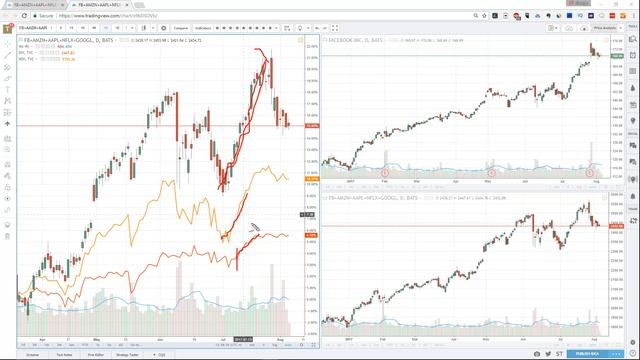Click the Publish Idea button
The image size is (640, 360).
[587, 354]
